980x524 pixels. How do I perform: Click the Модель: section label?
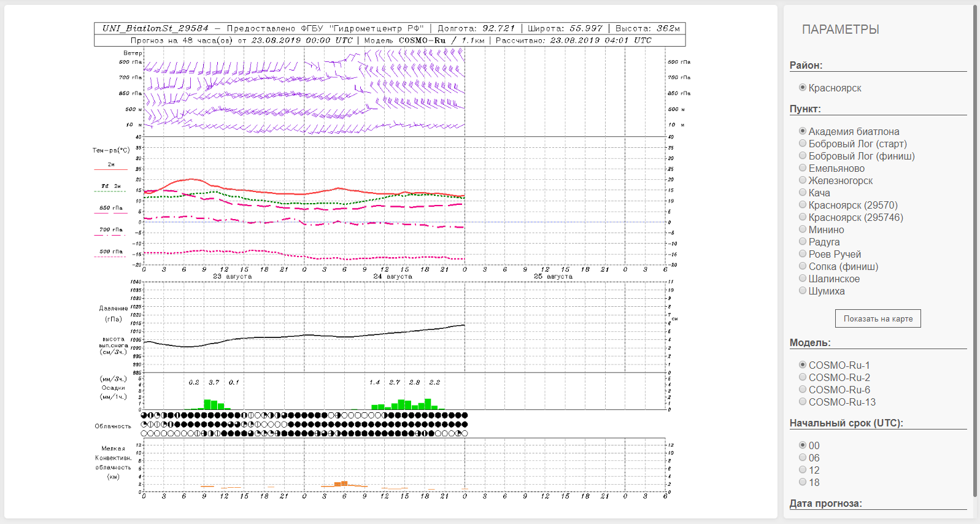[810, 342]
